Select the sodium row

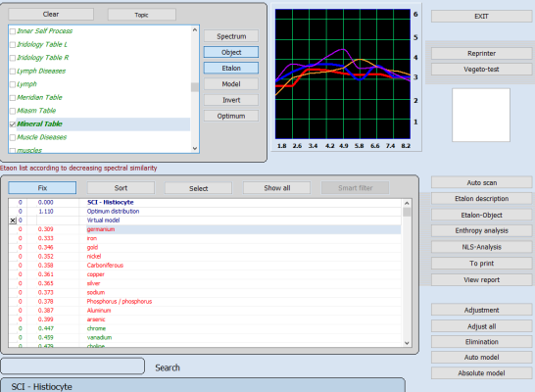205,292
